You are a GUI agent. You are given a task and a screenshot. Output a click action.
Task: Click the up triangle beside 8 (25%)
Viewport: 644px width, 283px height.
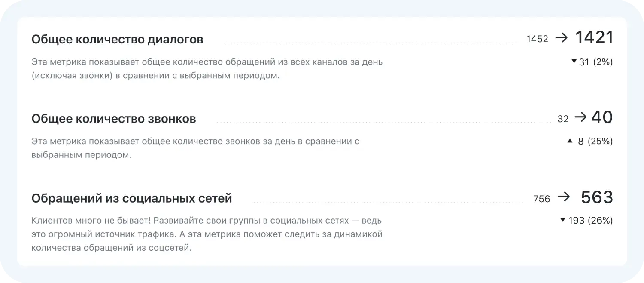click(x=570, y=141)
